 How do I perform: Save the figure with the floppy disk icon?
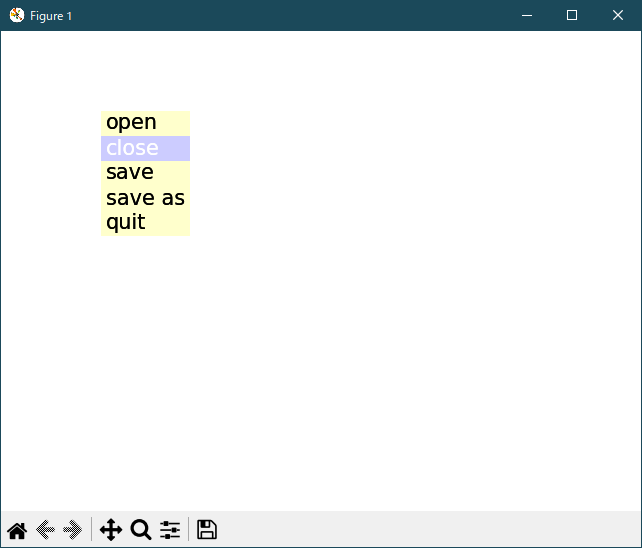click(x=207, y=530)
